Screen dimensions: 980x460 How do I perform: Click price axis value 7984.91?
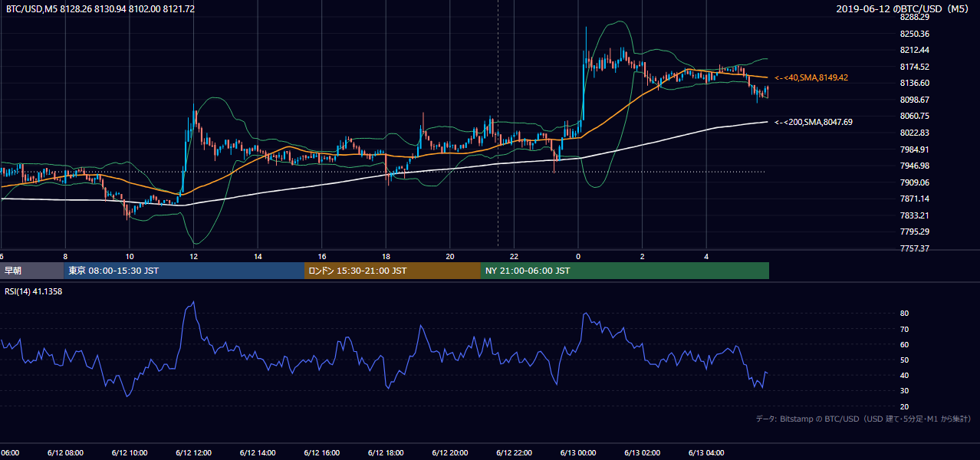pyautogui.click(x=915, y=149)
